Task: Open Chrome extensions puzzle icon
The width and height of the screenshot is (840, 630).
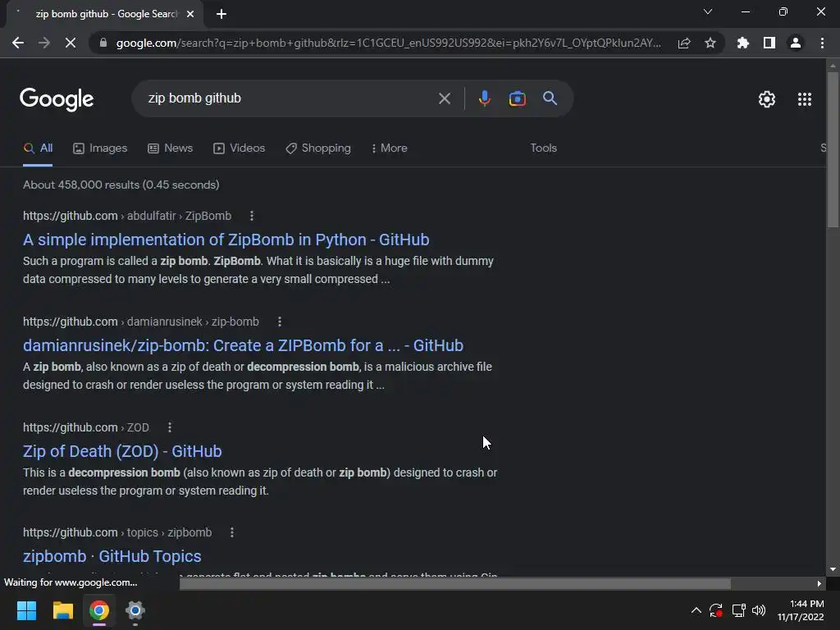Action: 742,43
